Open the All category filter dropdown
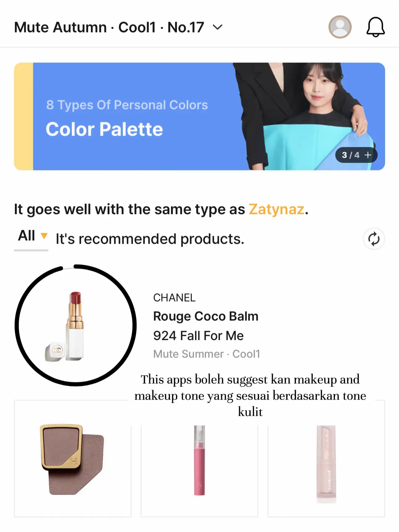The width and height of the screenshot is (399, 532). (32, 237)
